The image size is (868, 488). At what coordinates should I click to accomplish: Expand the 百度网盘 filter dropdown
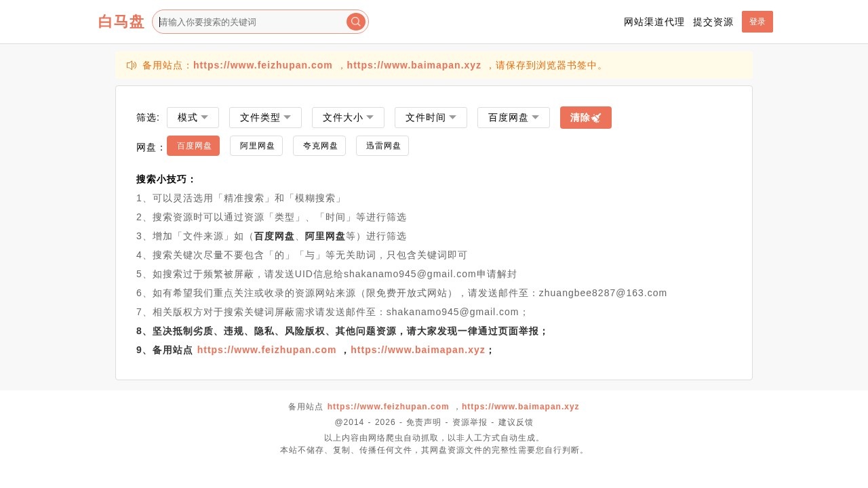coord(513,117)
